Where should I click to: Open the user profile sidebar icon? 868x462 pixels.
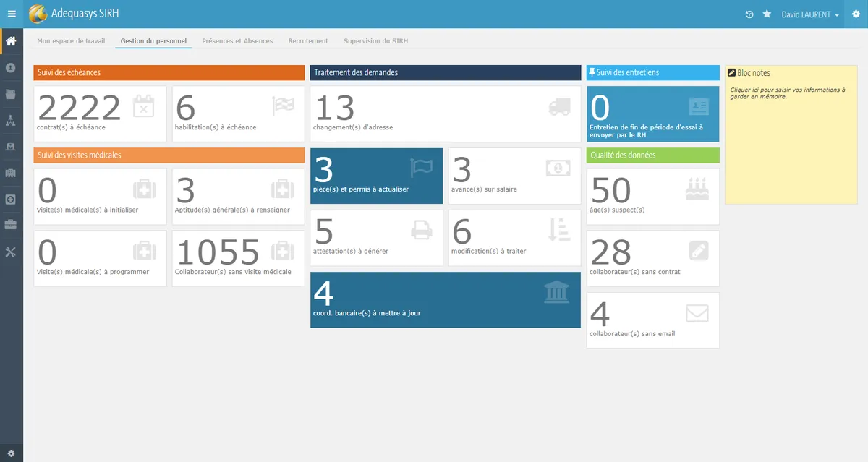(x=11, y=67)
